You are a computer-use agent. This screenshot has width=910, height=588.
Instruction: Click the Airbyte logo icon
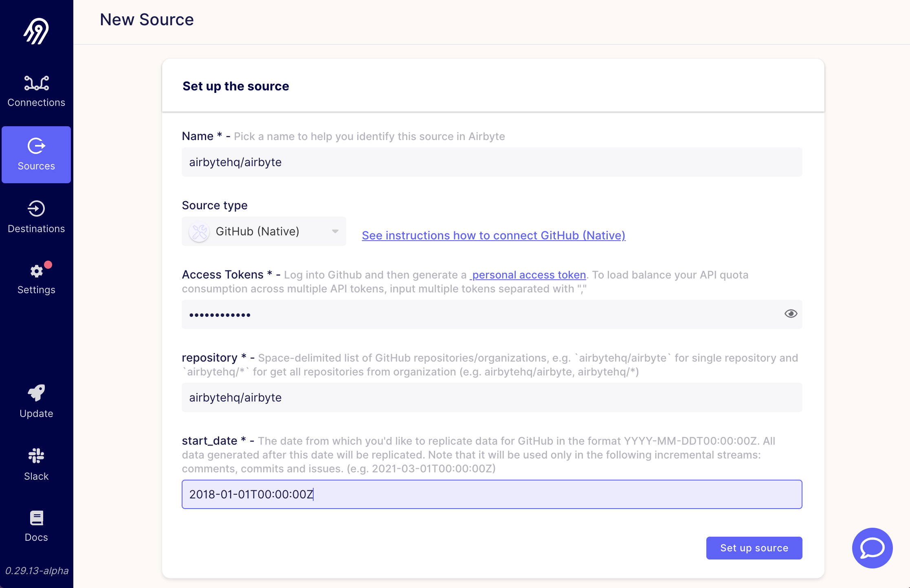click(x=36, y=31)
